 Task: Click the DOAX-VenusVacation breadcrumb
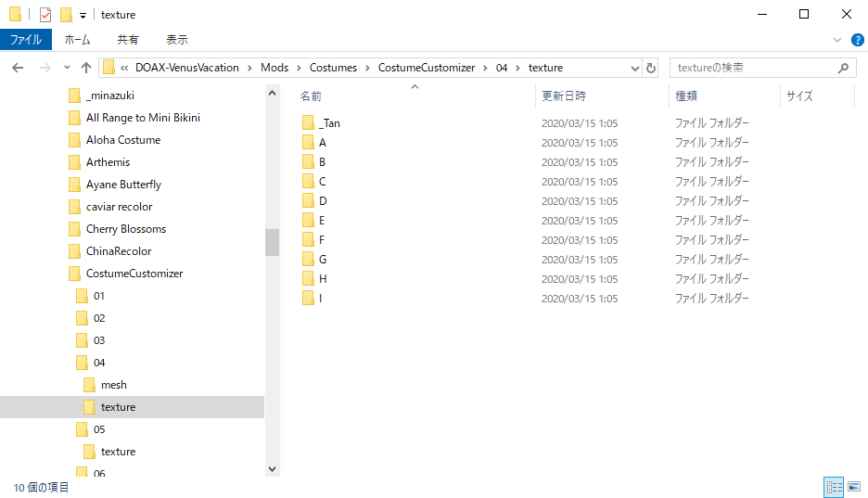click(x=187, y=68)
